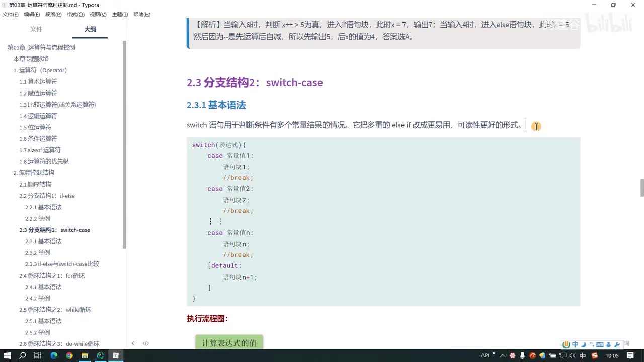Jump to 2.3.3 if-else与switch-case比较
The height and width of the screenshot is (362, 644).
(x=62, y=264)
